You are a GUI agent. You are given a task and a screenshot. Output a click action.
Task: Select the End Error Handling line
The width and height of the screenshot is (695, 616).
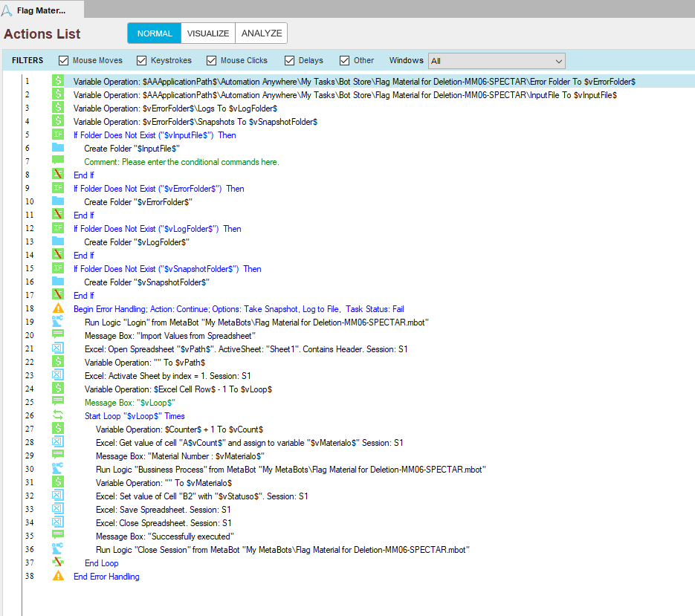point(106,577)
